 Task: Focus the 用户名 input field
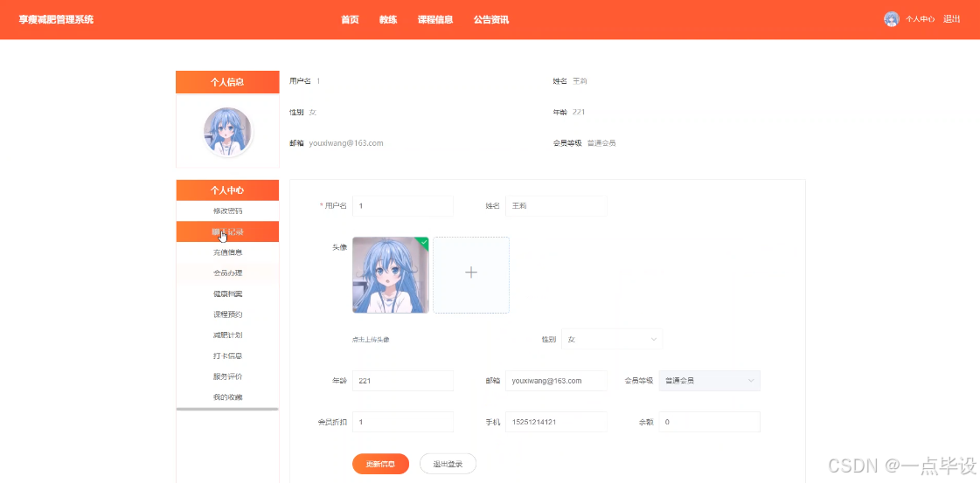pos(403,206)
